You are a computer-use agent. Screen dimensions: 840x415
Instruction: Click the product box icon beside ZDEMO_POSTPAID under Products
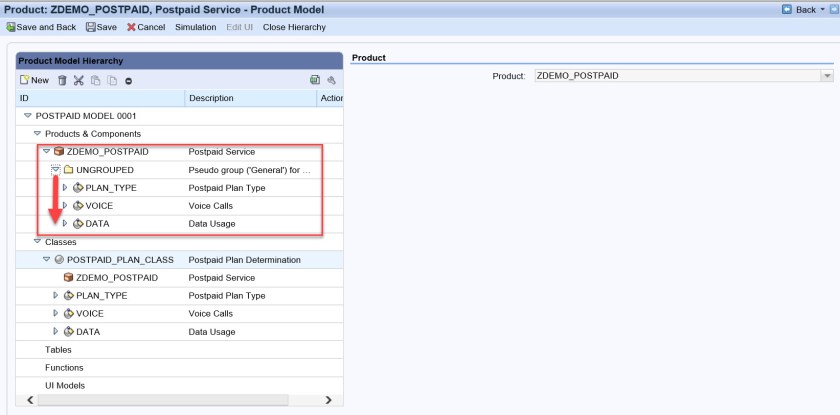59,152
